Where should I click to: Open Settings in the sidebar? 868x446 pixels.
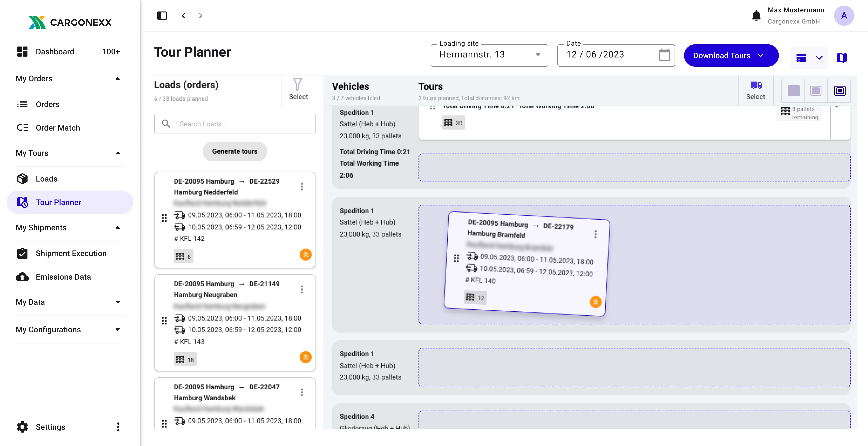point(50,427)
